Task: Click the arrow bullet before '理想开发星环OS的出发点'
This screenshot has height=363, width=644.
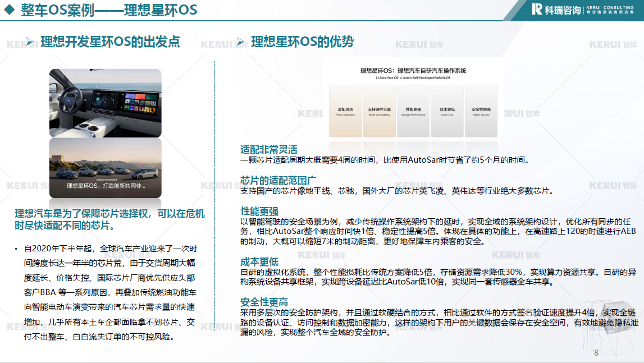Action: tap(29, 42)
